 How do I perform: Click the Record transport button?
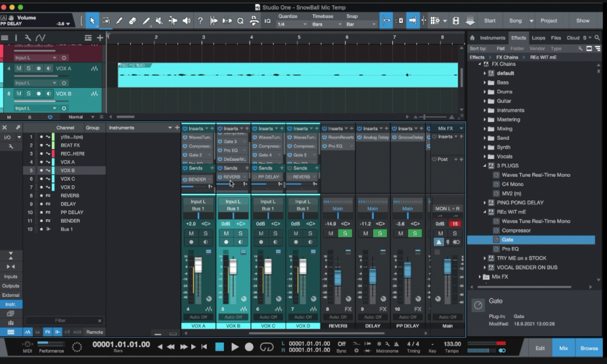(250, 346)
